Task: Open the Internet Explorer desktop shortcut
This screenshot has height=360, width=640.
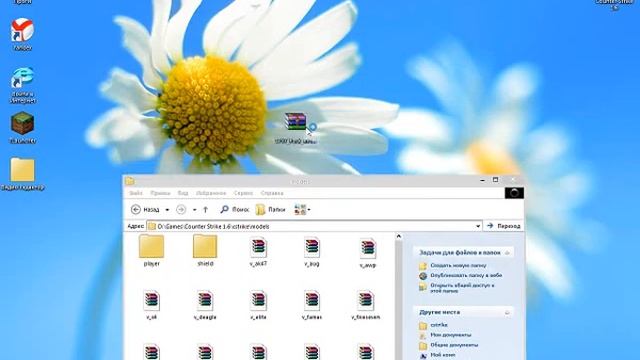Action: (22, 85)
